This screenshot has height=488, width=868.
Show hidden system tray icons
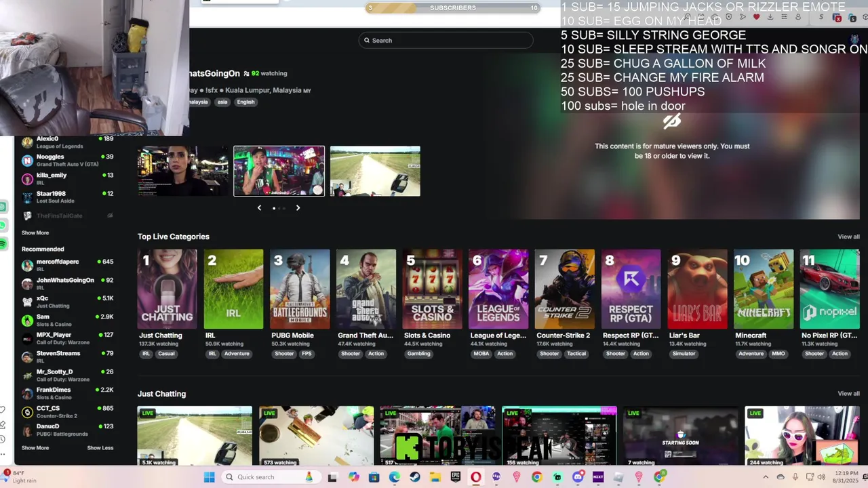(767, 477)
